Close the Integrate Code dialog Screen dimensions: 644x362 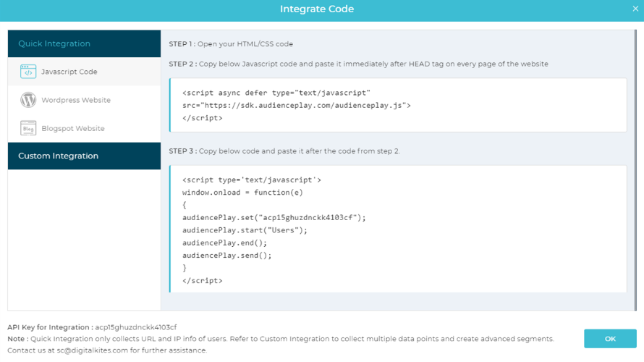[635, 9]
